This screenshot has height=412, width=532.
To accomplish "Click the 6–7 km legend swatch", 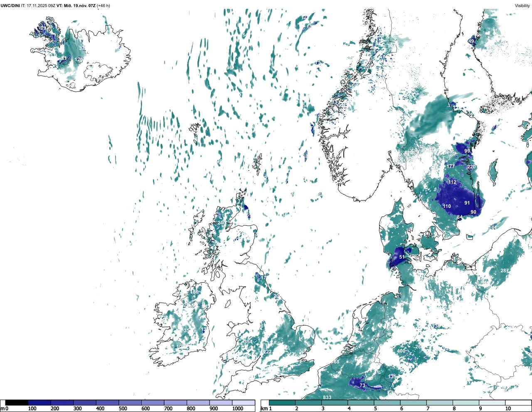I will (413, 403).
